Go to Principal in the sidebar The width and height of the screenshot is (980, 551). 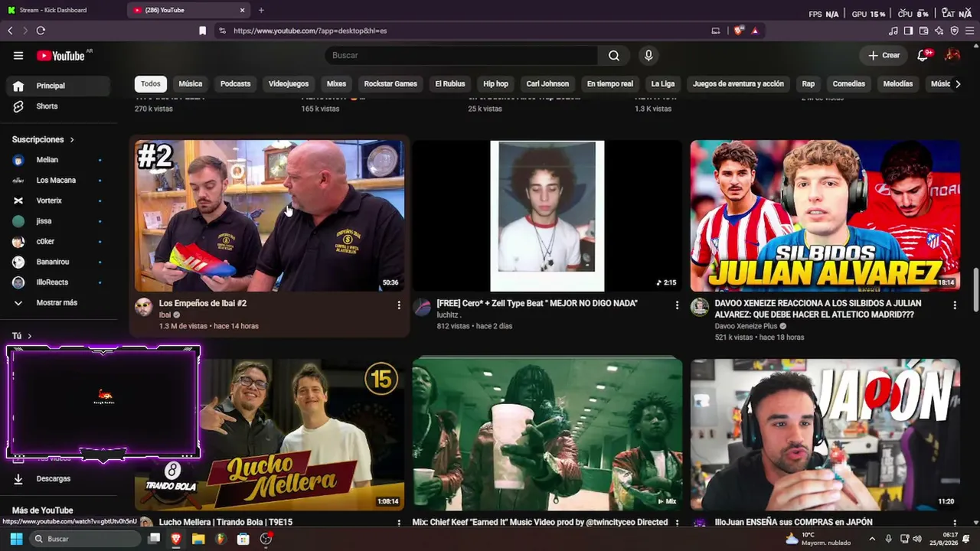point(58,86)
